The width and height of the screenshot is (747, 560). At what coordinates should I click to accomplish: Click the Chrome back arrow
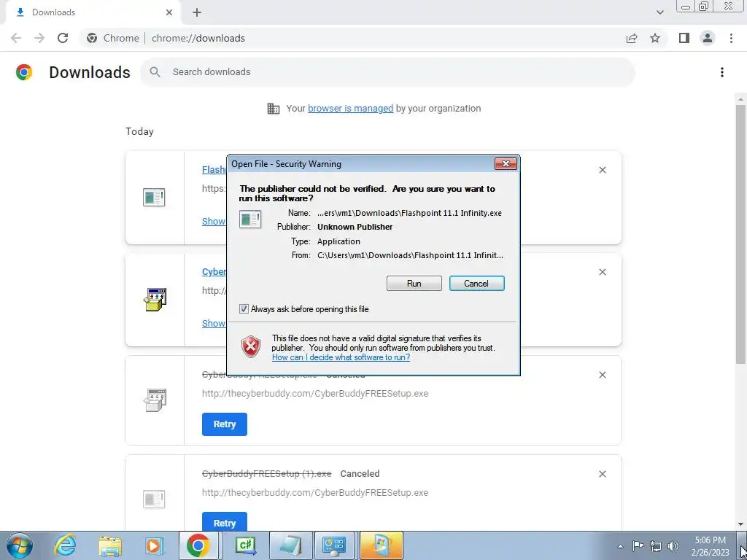tap(16, 38)
